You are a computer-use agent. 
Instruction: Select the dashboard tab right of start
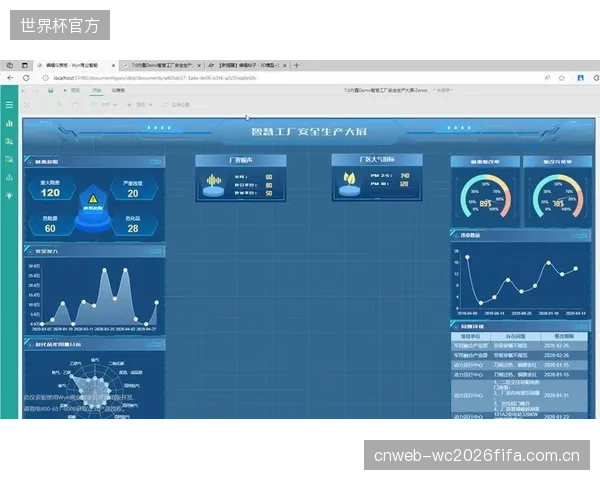click(x=118, y=91)
